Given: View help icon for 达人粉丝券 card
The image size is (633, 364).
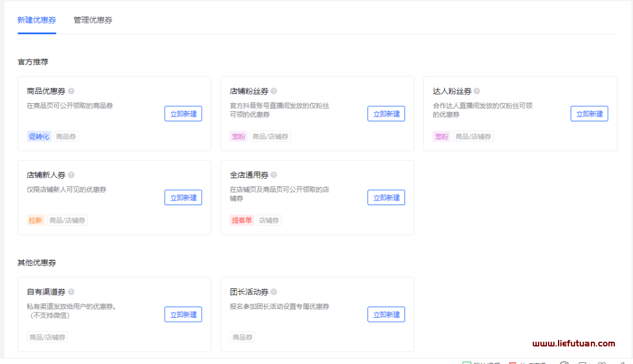Looking at the screenshot, I should click(477, 91).
